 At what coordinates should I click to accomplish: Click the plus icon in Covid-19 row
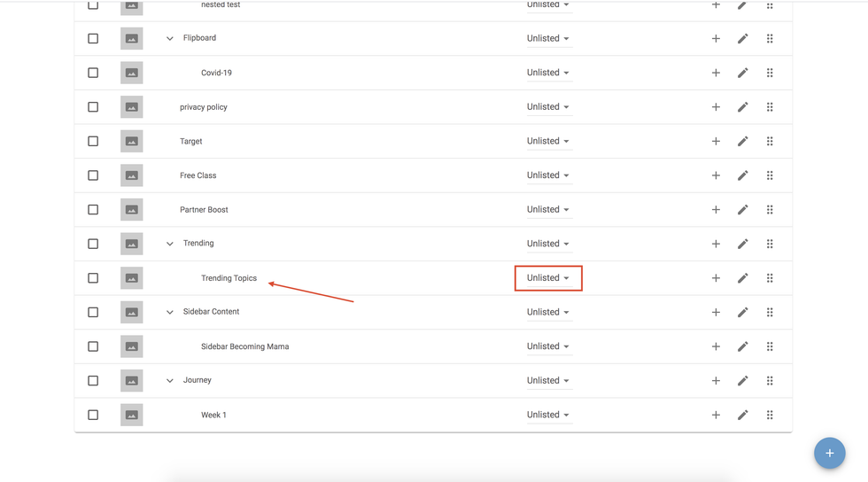(716, 73)
